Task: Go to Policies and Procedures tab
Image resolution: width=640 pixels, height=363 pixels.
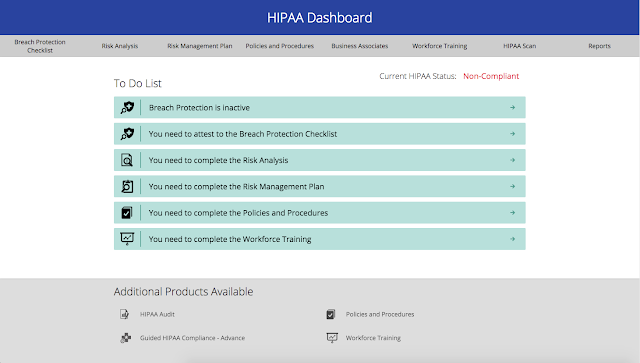Action: tap(280, 46)
